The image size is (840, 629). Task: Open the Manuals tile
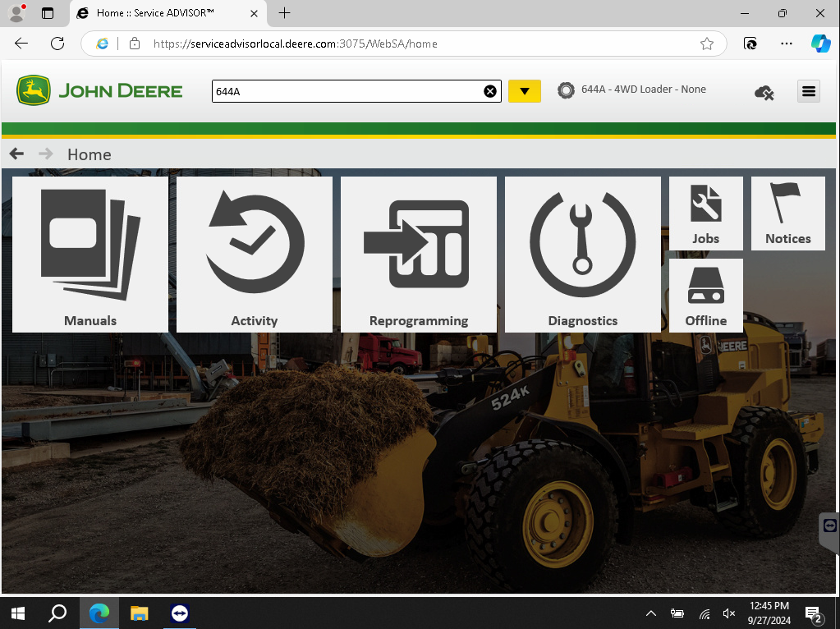point(90,255)
